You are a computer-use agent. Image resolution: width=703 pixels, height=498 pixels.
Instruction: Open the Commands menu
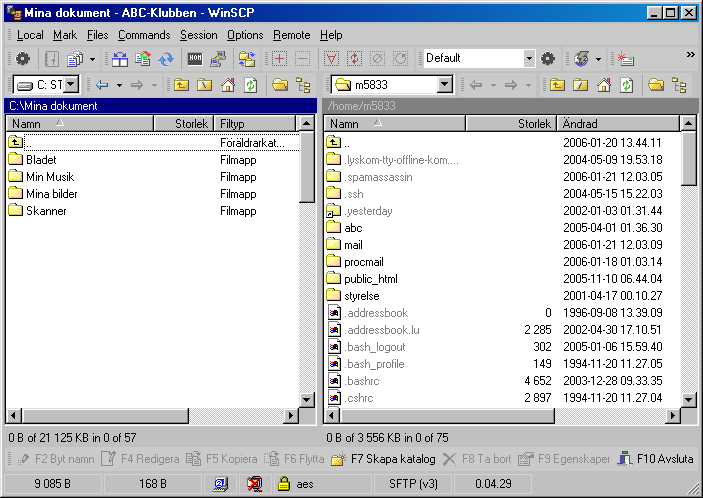[x=144, y=35]
